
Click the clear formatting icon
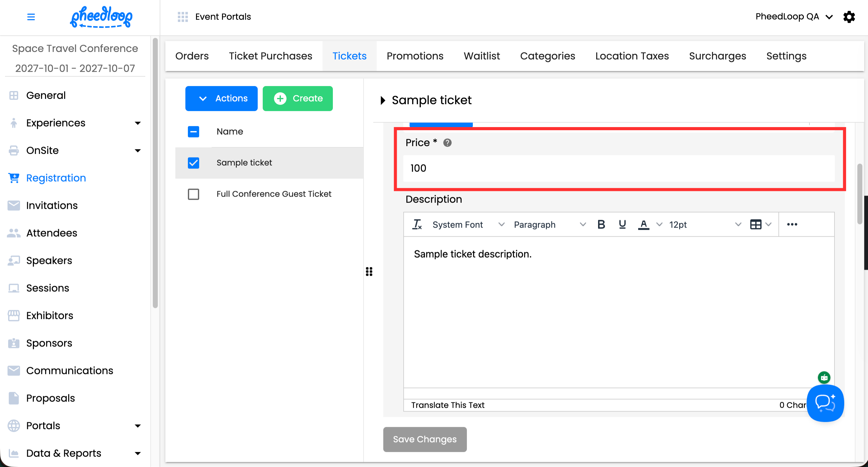pyautogui.click(x=417, y=224)
